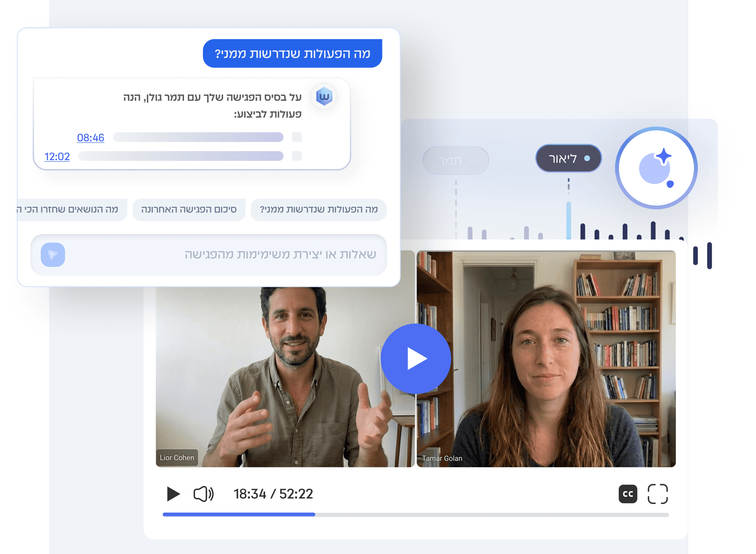Select the chip מה הפעולות שנדרשות ממני
The image size is (756, 554).
click(319, 210)
